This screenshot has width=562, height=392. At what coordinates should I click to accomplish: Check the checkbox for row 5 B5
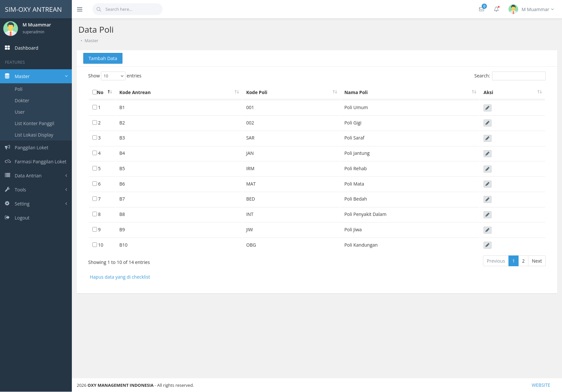[95, 168]
